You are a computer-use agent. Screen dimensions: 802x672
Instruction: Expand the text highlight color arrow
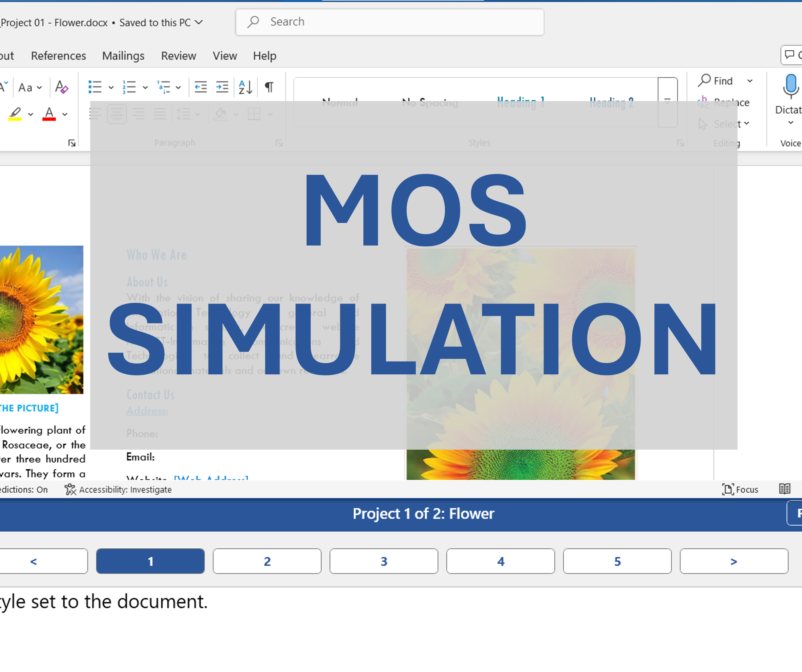30,114
